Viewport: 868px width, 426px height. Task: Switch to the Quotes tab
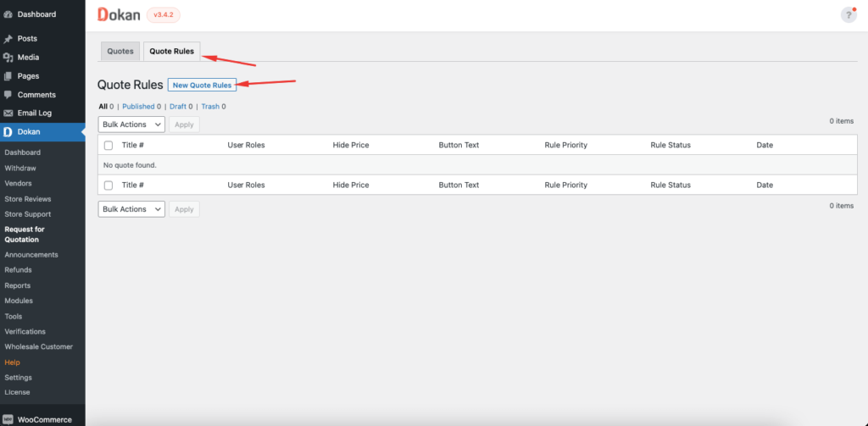tap(120, 52)
